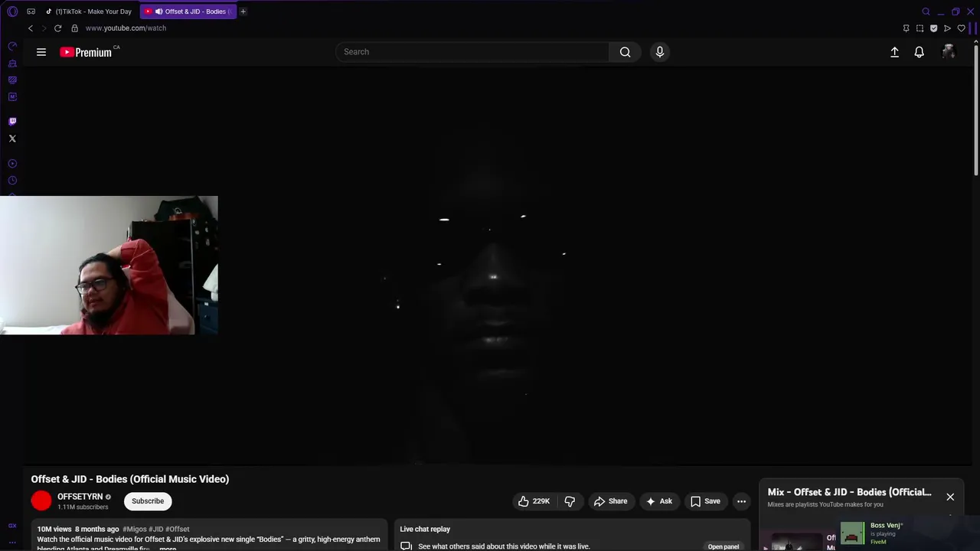Open GX Cleaner icon in sidebar
This screenshot has height=551, width=980.
(12, 64)
